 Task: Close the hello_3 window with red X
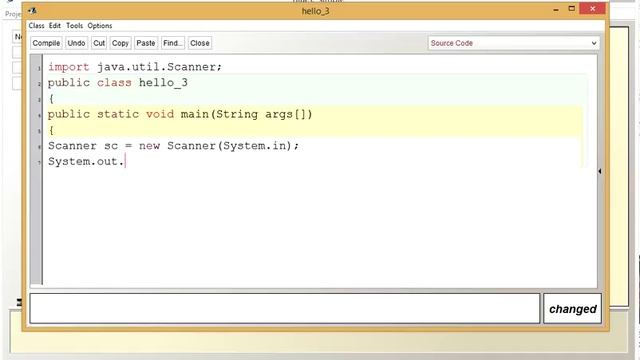coord(592,9)
